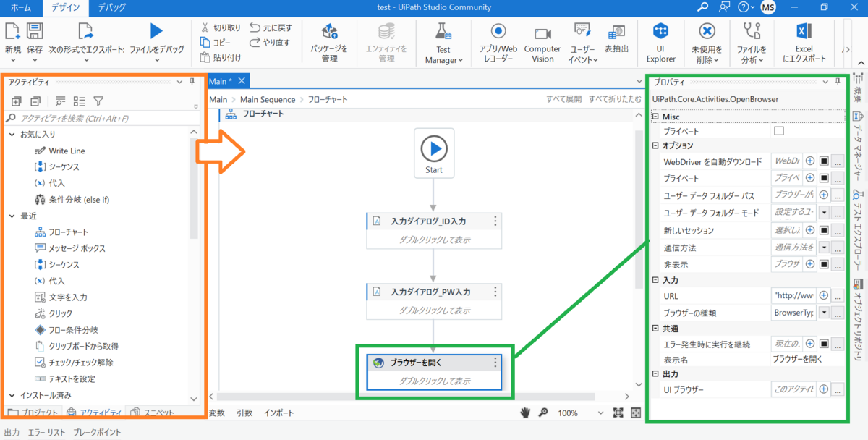Click すべて折りたたむ (Collapse All) link
868x440 pixels.
click(615, 99)
